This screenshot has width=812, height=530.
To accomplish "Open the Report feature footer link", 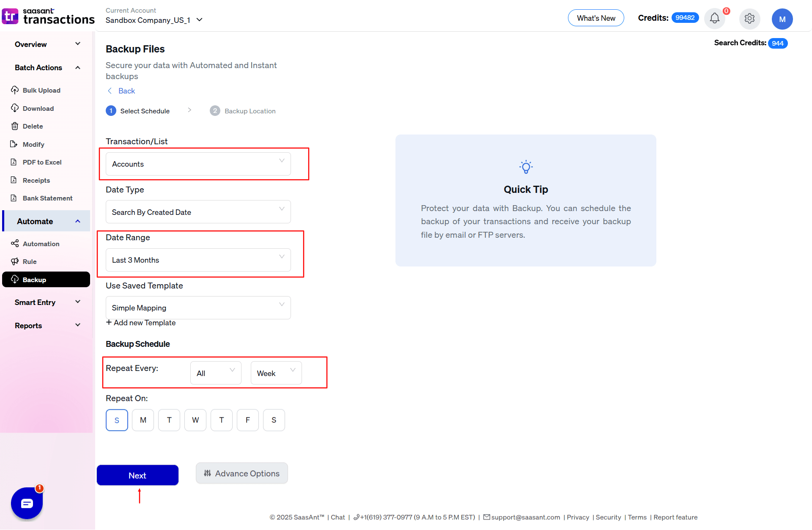I will point(675,517).
